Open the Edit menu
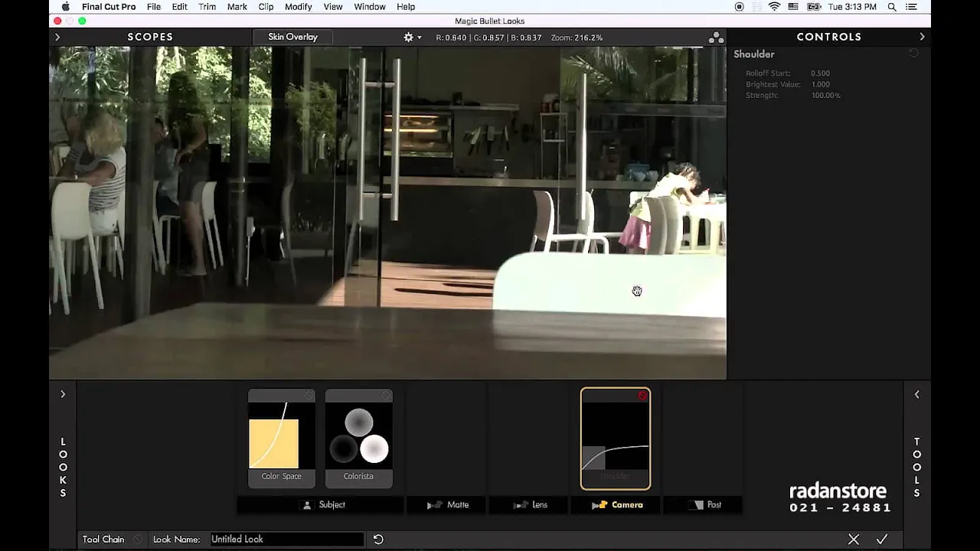Image resolution: width=980 pixels, height=551 pixels. (180, 7)
